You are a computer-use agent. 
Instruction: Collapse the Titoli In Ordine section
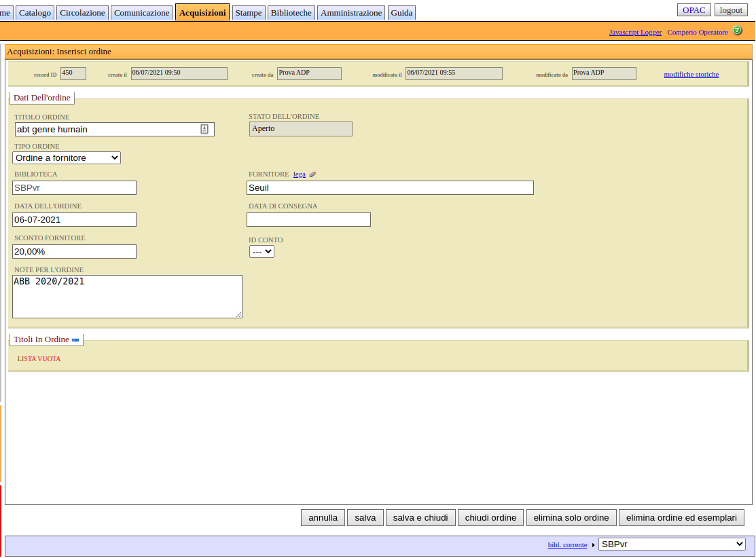coord(75,340)
